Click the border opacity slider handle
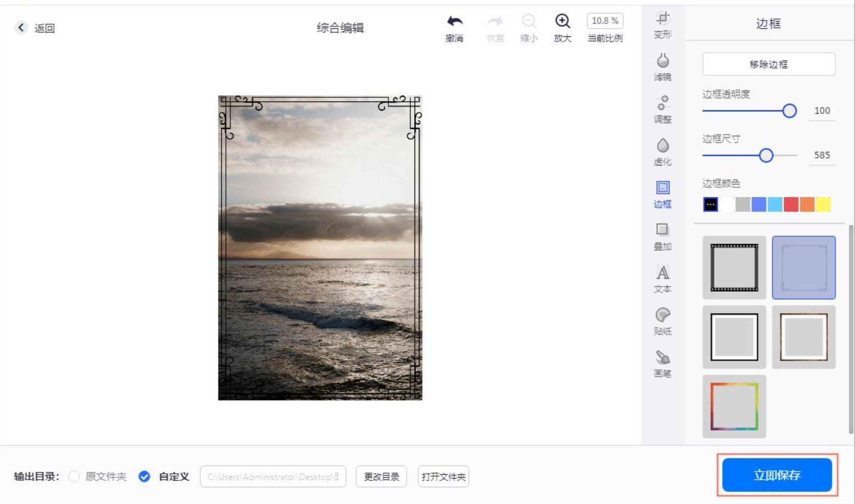 [789, 111]
